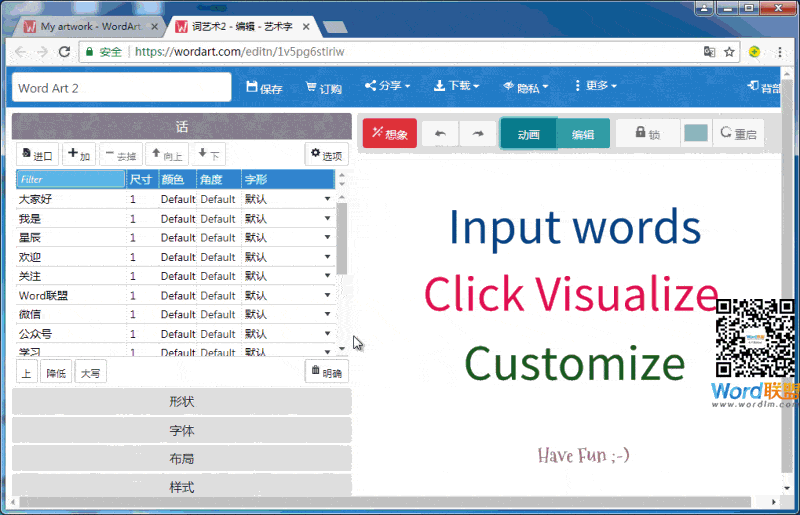The image size is (800, 515).
Task: Click the 大写 uppercase button
Action: (90, 372)
